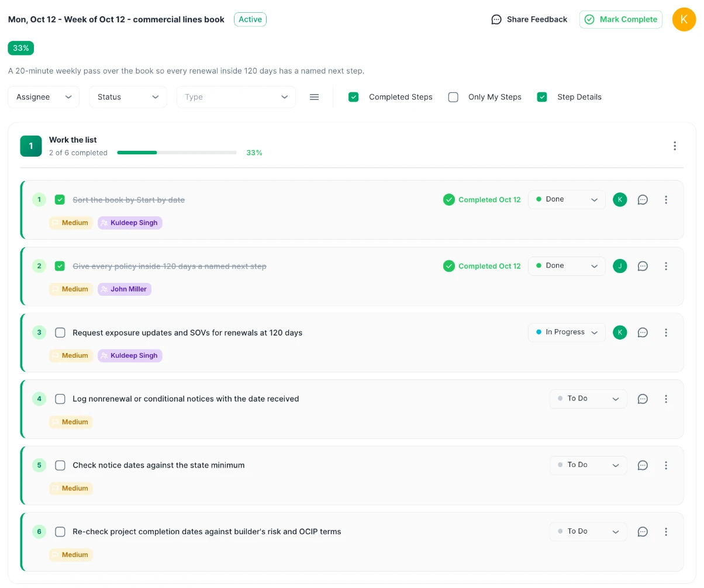Viewport: 704px width, 588px height.
Task: Open the Assignee filter dropdown
Action: pos(44,97)
